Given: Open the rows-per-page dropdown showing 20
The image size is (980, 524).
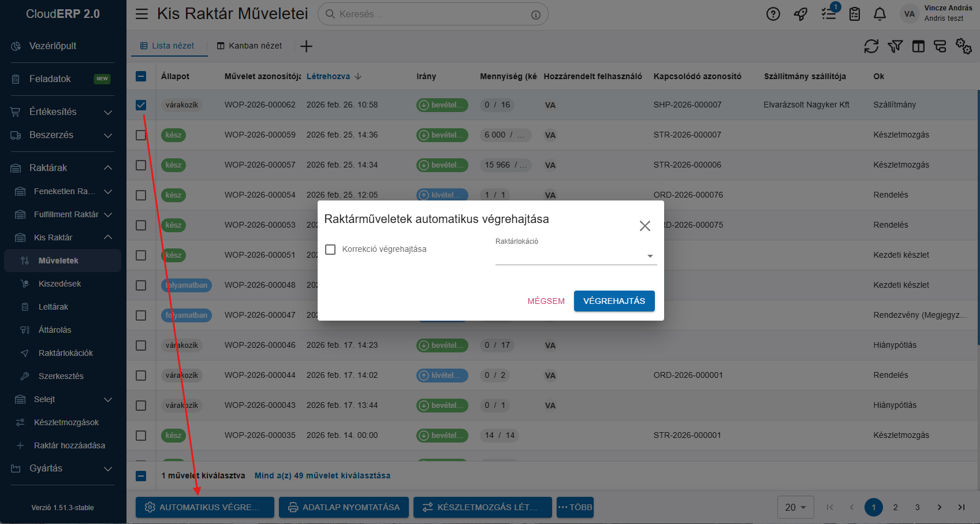Looking at the screenshot, I should point(795,507).
